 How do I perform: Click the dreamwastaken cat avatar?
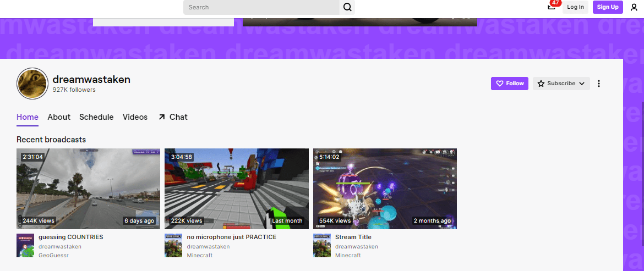pyautogui.click(x=32, y=84)
